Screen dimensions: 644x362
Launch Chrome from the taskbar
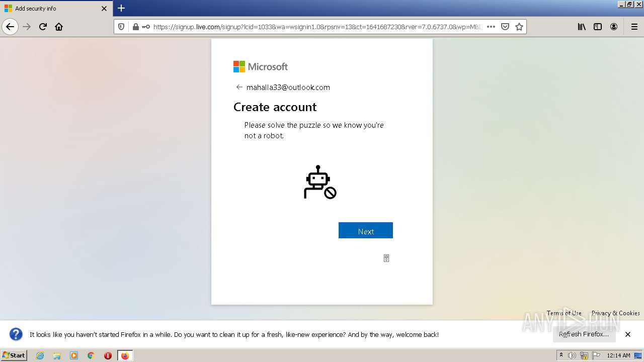tap(91, 355)
